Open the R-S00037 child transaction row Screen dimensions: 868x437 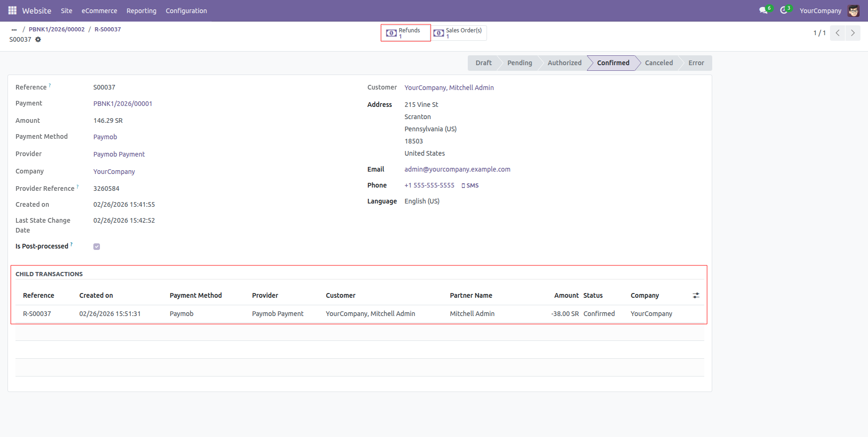37,314
